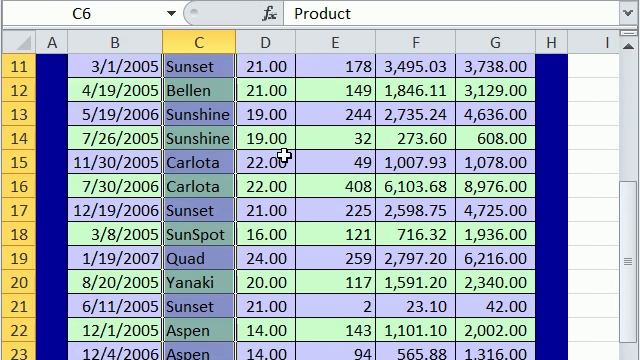Click cell with date 3/8/2005

pyautogui.click(x=115, y=234)
